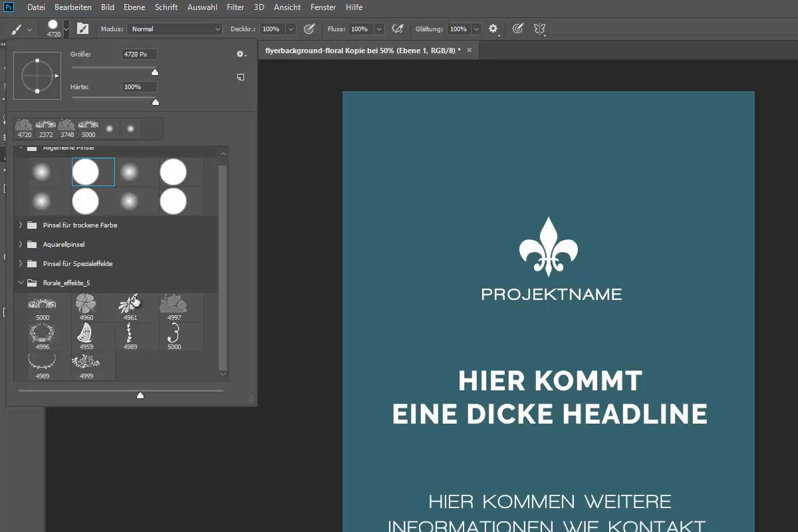Select the Brush tool preset icon
This screenshot has height=532, width=798.
16,29
